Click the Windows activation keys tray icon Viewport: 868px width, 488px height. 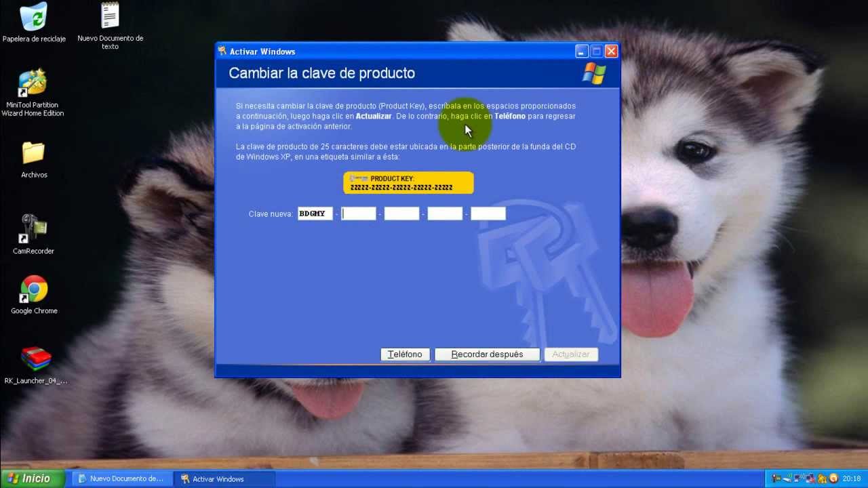[822, 479]
